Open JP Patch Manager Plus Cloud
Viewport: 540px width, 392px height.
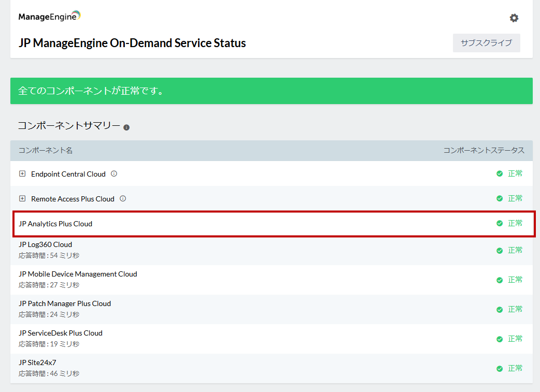pyautogui.click(x=65, y=303)
